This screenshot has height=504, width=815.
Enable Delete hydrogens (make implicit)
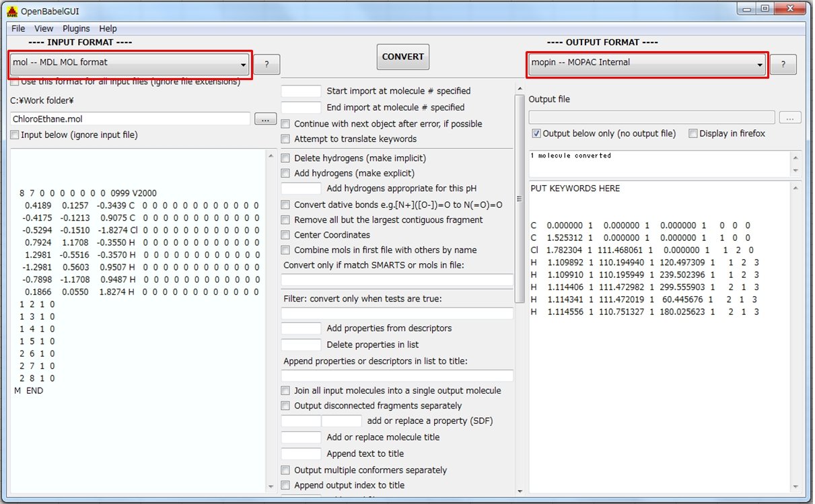(x=285, y=158)
